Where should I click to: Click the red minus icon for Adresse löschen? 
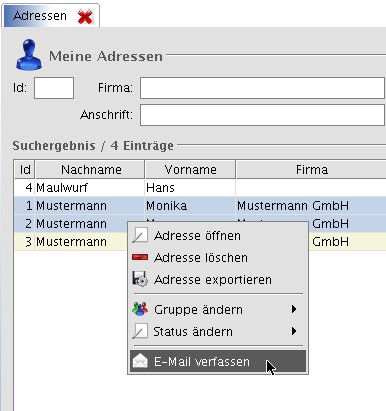(x=140, y=257)
